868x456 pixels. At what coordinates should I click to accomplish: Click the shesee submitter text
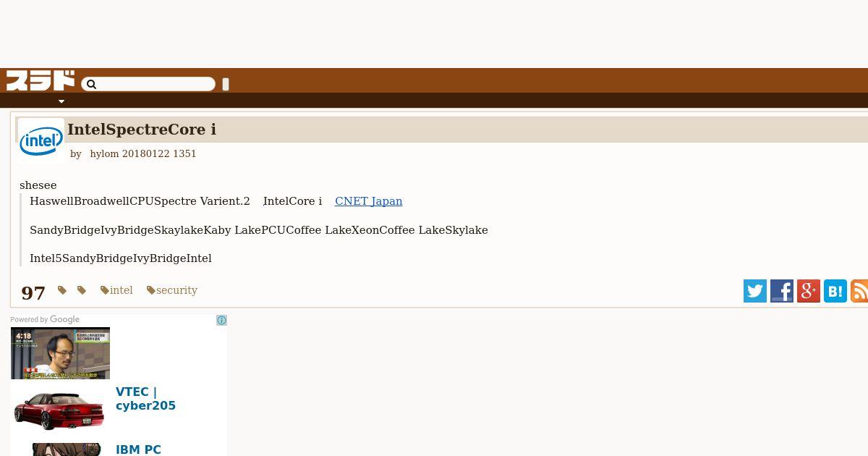pos(38,185)
